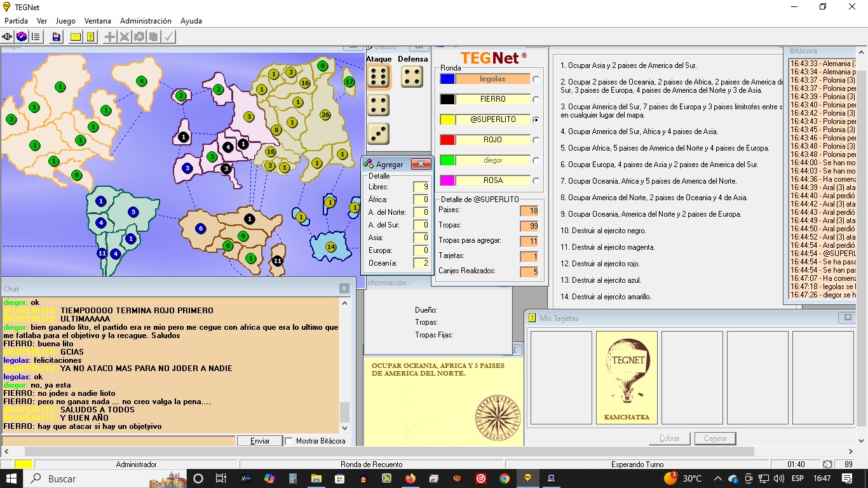Viewport: 868px width, 488px height.
Task: Open the Partida menu
Action: click(16, 21)
